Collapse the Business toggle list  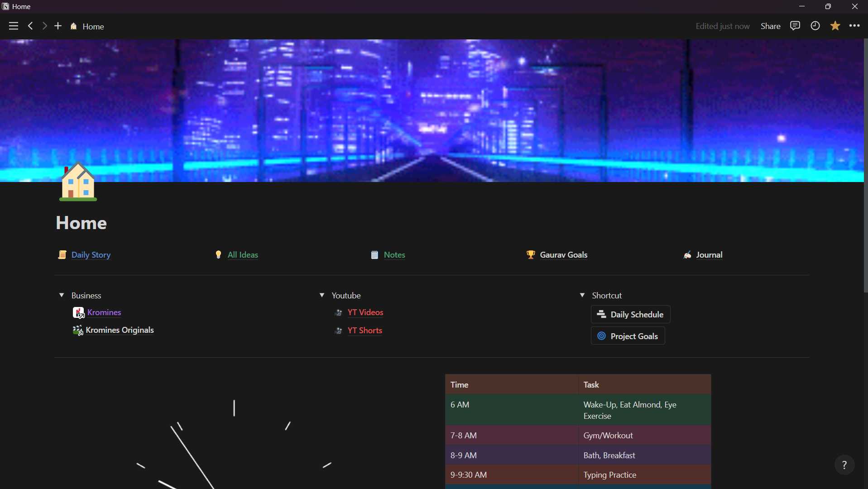pyautogui.click(x=62, y=295)
